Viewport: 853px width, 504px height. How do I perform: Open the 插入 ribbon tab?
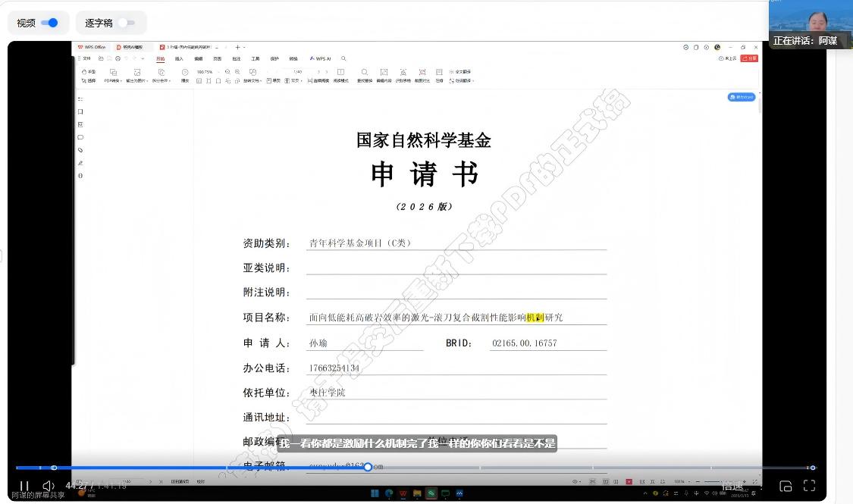[x=179, y=58]
